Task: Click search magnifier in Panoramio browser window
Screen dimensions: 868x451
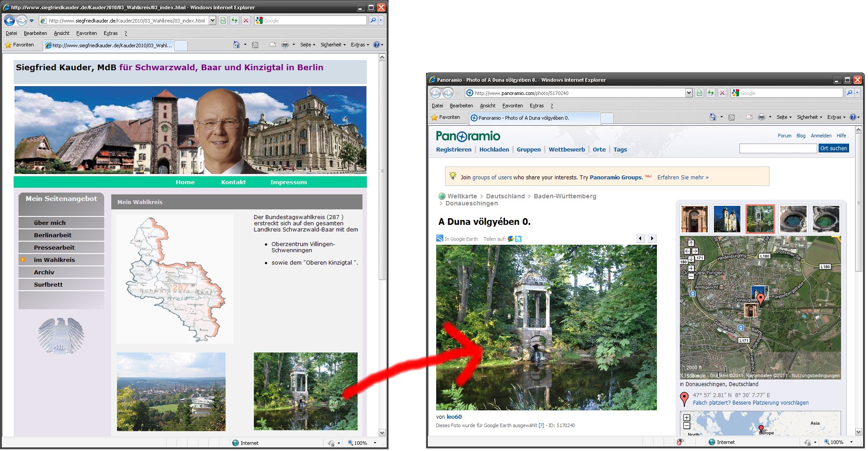Action: tap(849, 93)
